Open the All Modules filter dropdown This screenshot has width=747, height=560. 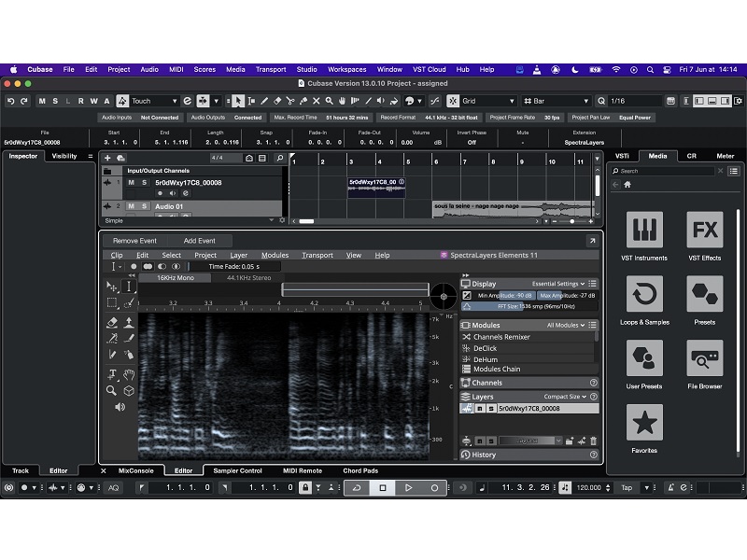pyautogui.click(x=566, y=325)
